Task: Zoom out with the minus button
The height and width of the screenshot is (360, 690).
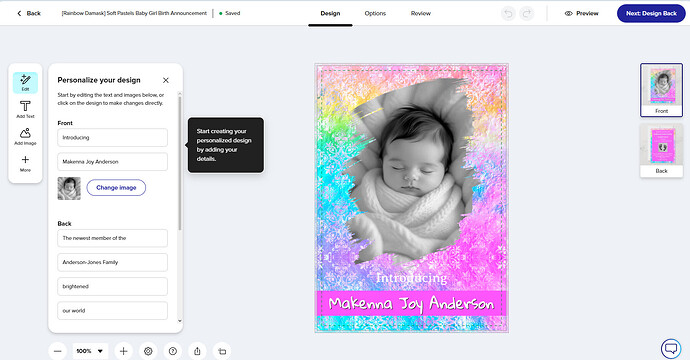Action: (x=58, y=351)
